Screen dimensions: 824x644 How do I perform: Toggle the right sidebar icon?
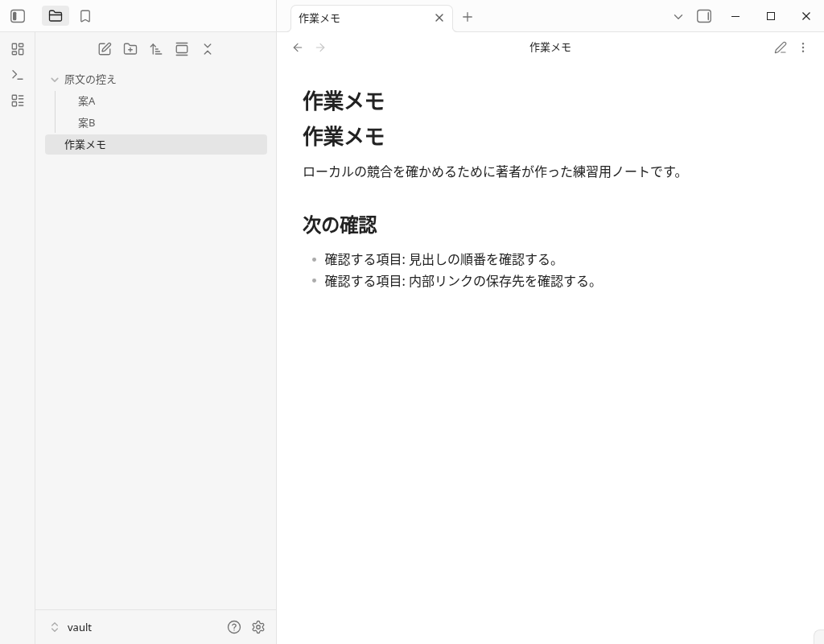[x=704, y=16]
